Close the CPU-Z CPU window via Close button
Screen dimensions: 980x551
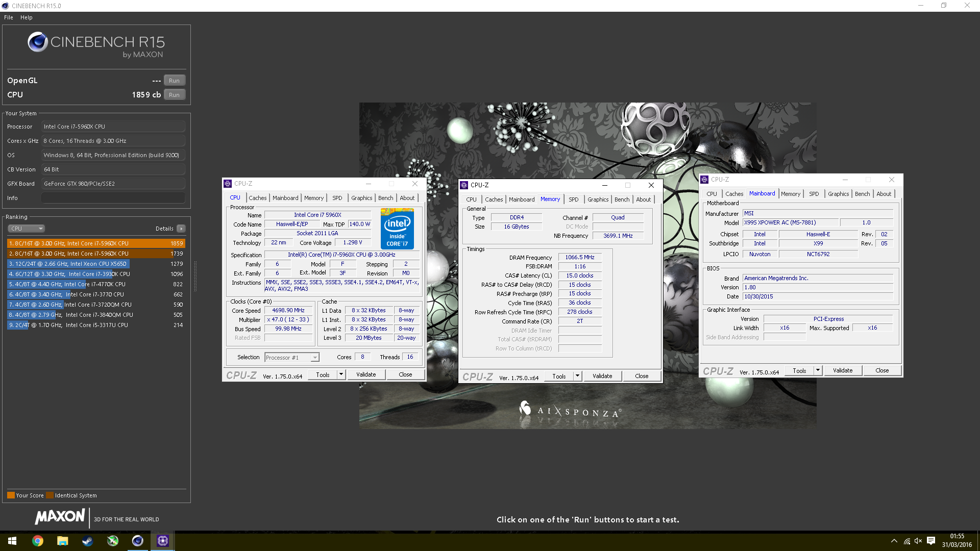(x=405, y=374)
